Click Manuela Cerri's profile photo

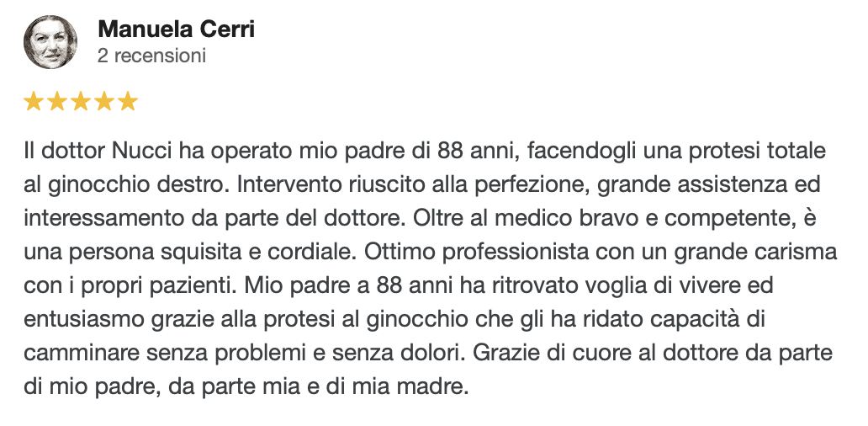(x=50, y=43)
